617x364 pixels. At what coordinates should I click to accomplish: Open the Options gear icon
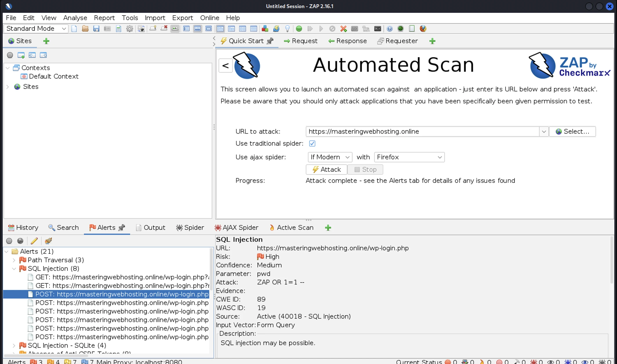tap(130, 29)
